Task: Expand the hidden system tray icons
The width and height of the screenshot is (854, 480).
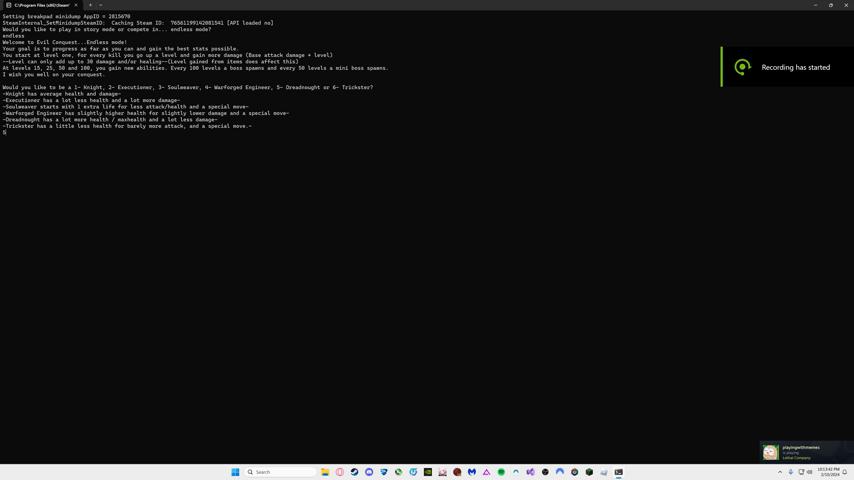Action: [x=780, y=472]
